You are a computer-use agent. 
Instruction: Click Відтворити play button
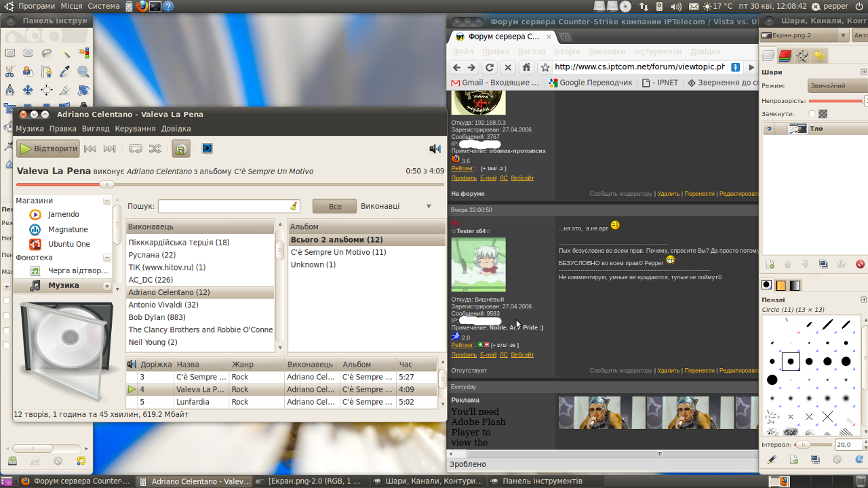pos(48,148)
